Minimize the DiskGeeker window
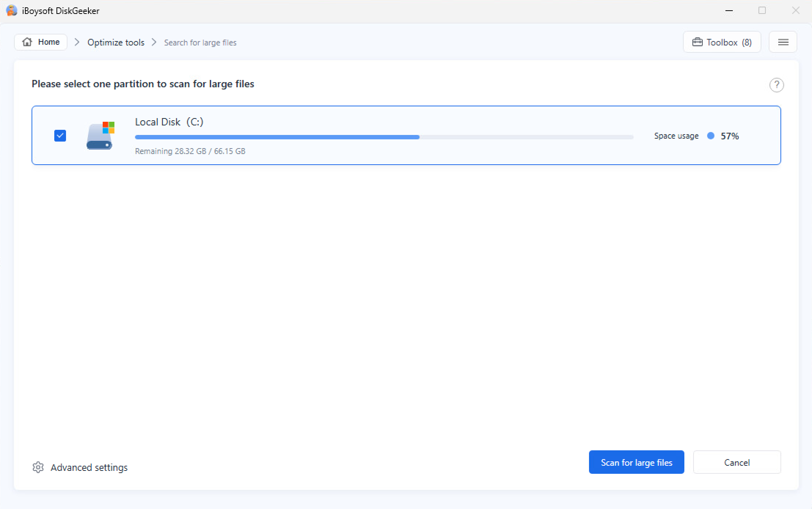This screenshot has width=812, height=509. pos(729,11)
